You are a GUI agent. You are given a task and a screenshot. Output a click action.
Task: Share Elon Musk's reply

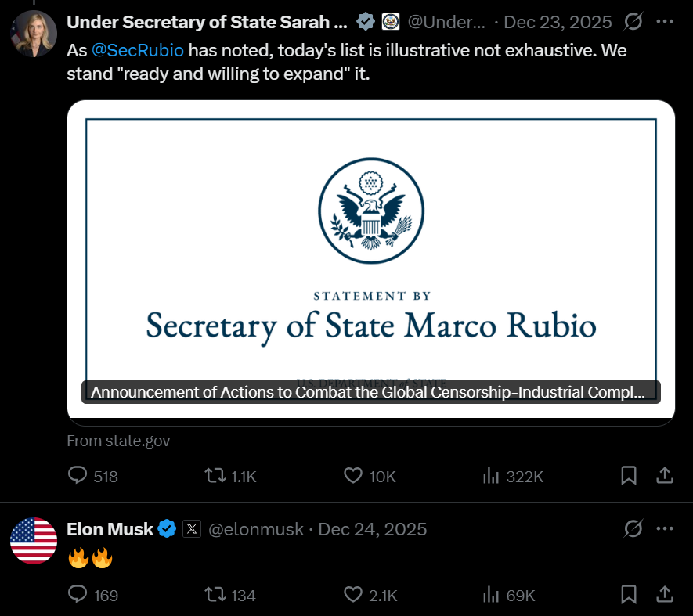click(664, 595)
